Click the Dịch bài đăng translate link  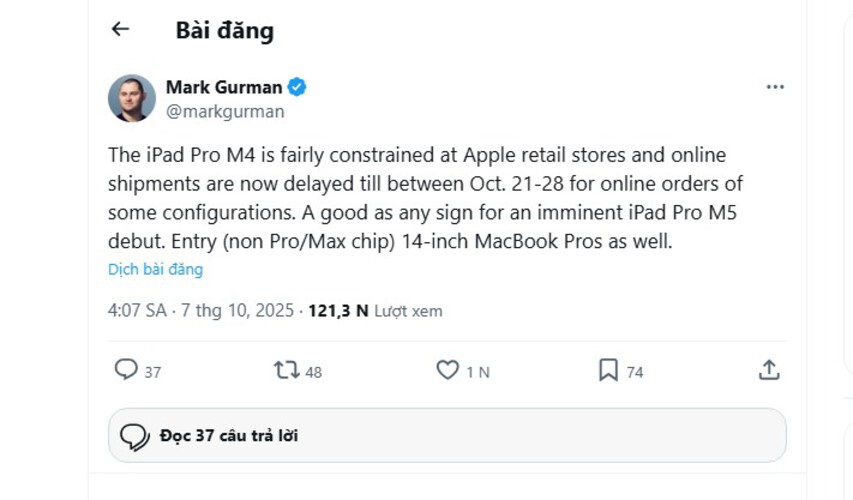click(155, 269)
